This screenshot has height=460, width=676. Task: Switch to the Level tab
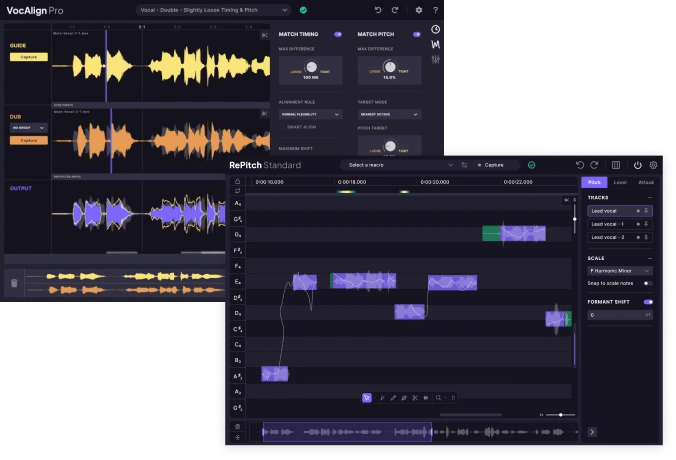click(x=620, y=182)
